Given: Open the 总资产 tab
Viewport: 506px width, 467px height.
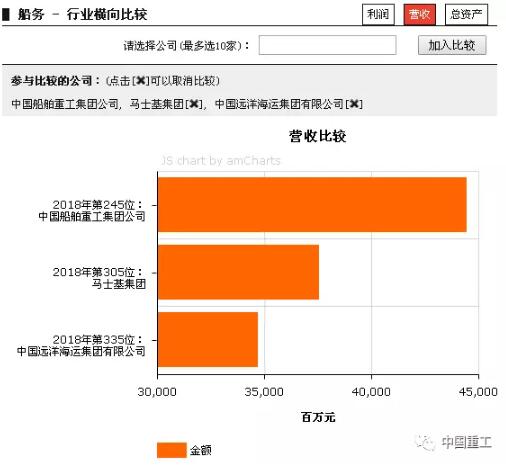Looking at the screenshot, I should point(466,15).
